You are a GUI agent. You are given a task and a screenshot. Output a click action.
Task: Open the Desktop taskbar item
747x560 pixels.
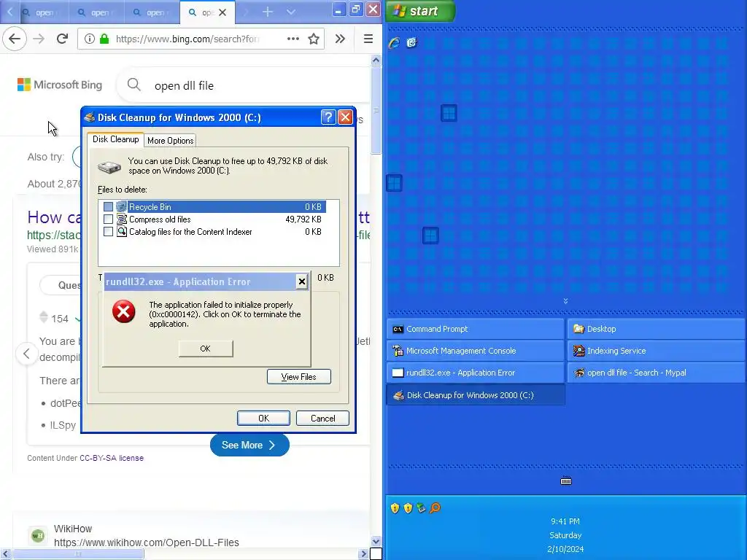[x=656, y=329]
